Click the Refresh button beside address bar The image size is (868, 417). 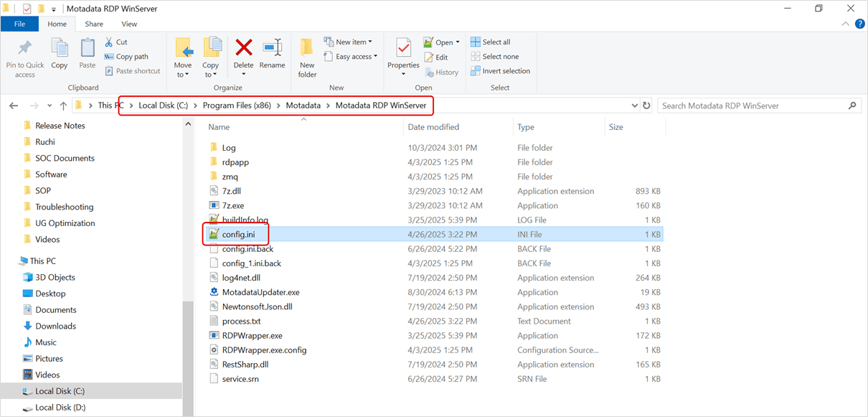(x=646, y=106)
